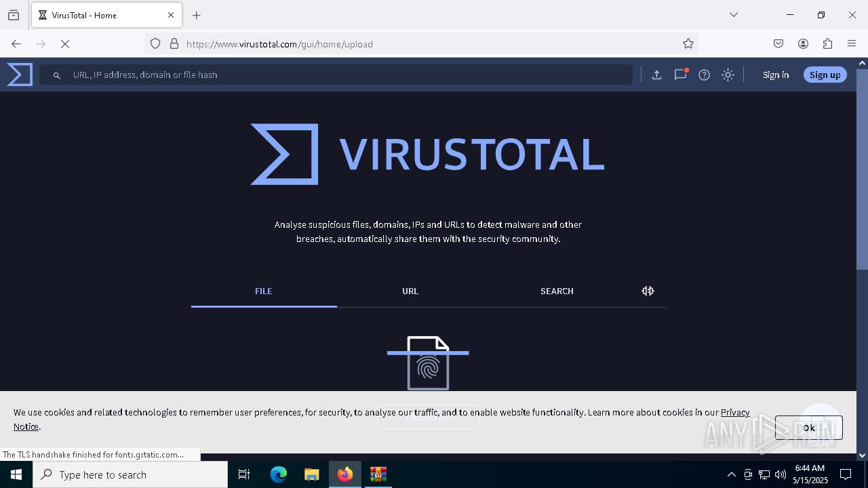Image resolution: width=868 pixels, height=488 pixels.
Task: Switch to the SEARCH tab
Action: [557, 291]
